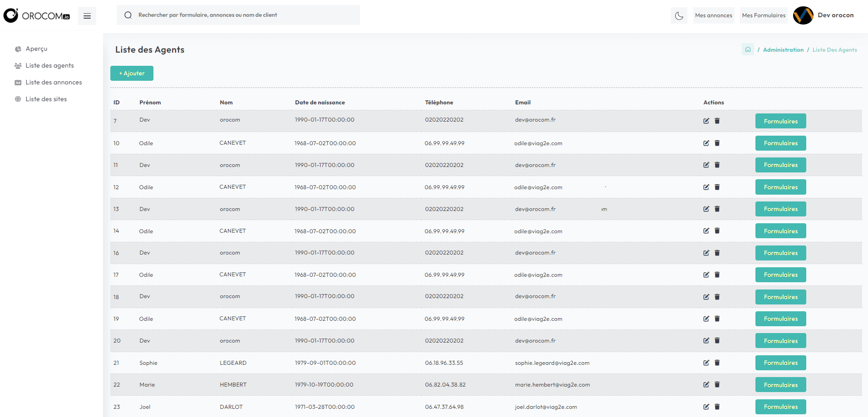The image size is (868, 417).
Task: Edit agent Sophie LEGEARD's row
Action: 706,363
